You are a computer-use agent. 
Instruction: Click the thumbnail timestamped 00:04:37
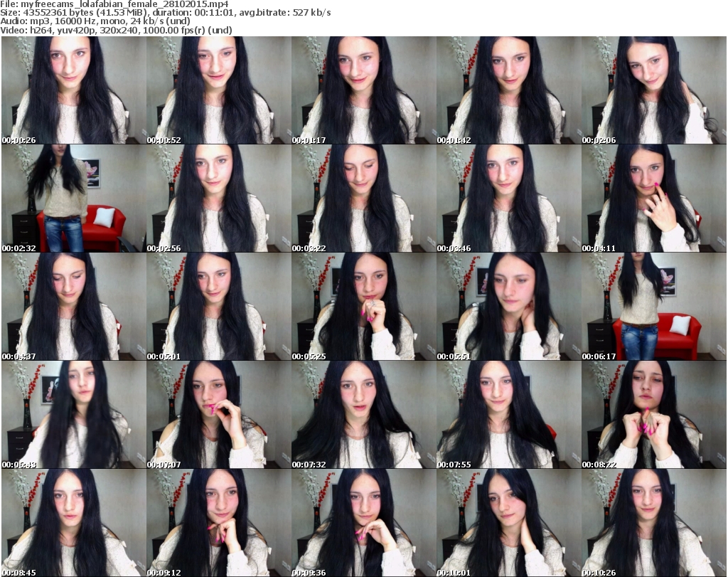click(74, 307)
